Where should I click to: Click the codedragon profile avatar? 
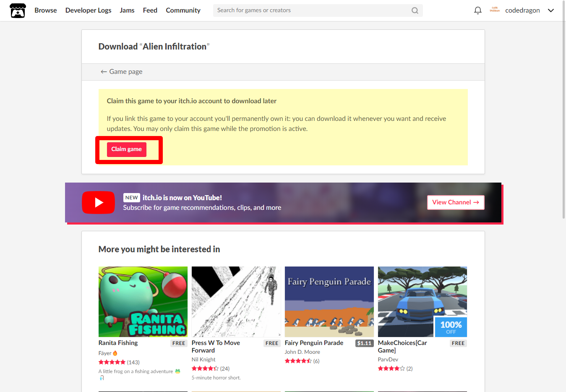[495, 10]
